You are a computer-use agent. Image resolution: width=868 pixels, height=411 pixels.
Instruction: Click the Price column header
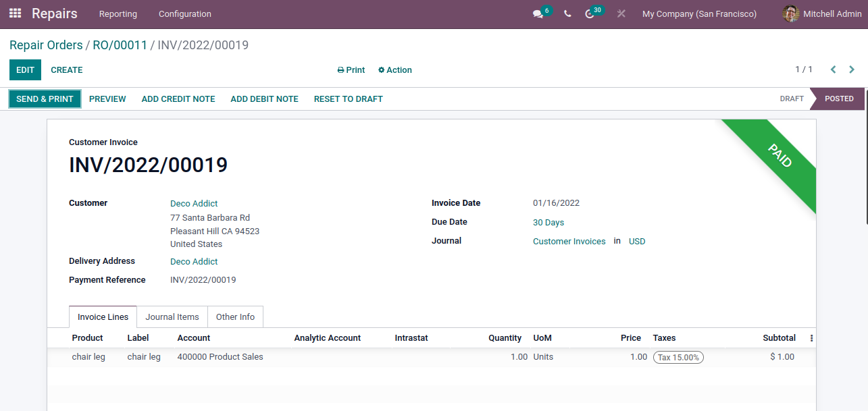(631, 338)
